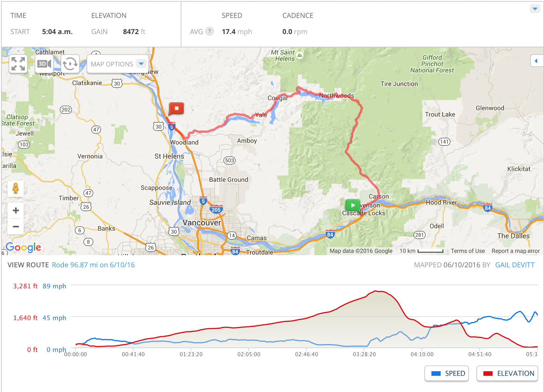This screenshot has height=392, width=544.
Task: Click the zoom in plus icon
Action: click(15, 210)
